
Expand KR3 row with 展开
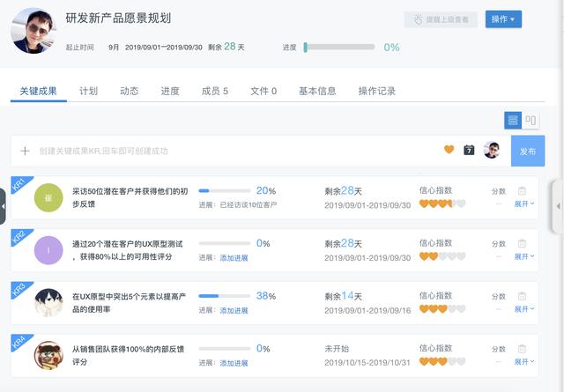click(524, 309)
